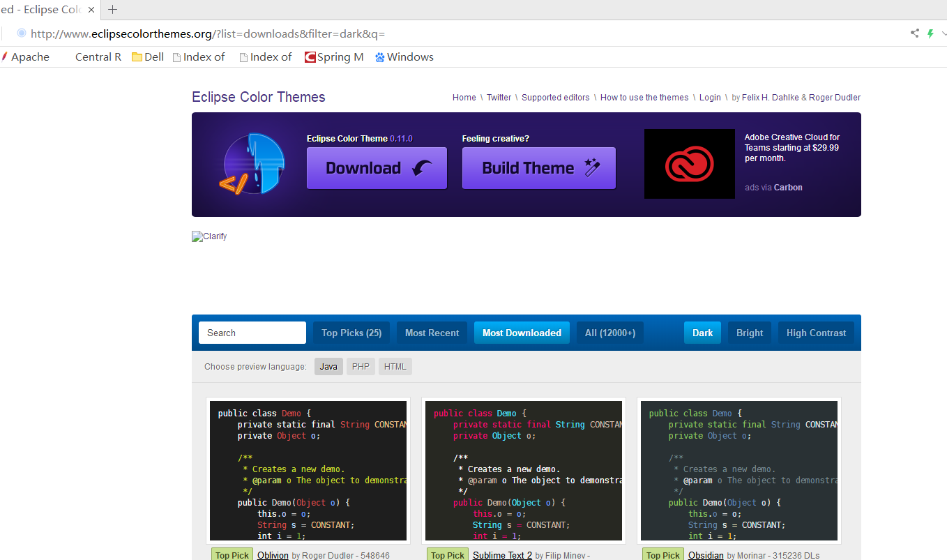Click the Build Theme button
This screenshot has height=560, width=947.
coord(539,168)
